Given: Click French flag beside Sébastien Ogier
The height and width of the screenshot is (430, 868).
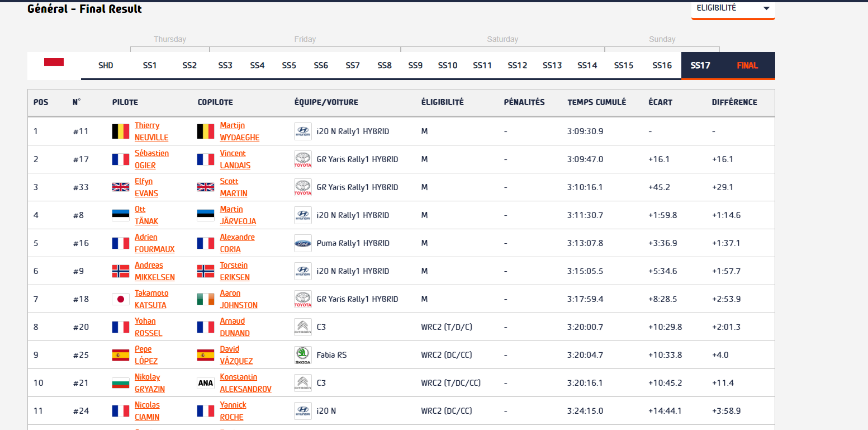Looking at the screenshot, I should click(x=121, y=159).
